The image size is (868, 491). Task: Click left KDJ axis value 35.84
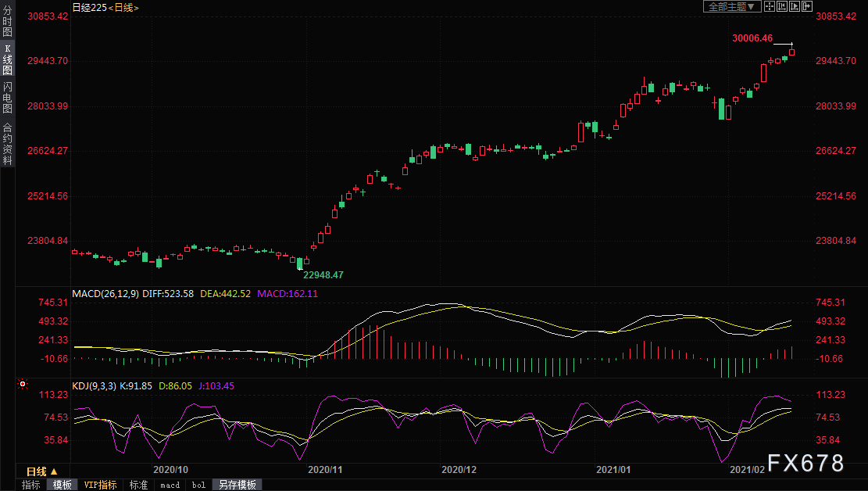click(56, 440)
